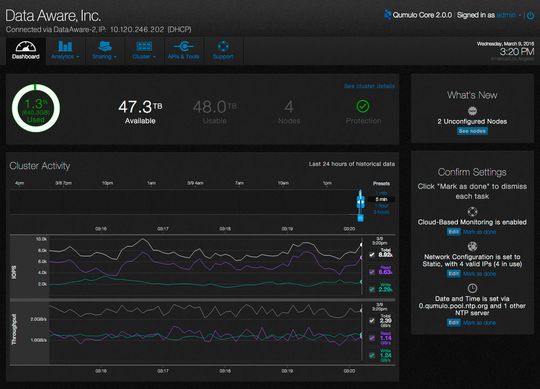Click the 3:20 PM clock text

pos(517,52)
